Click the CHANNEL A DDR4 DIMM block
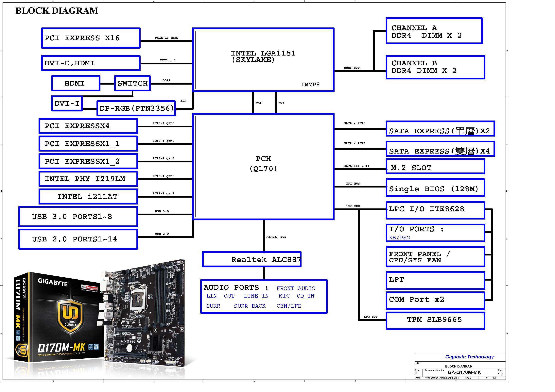This screenshot has height=392, width=555. 434,31
